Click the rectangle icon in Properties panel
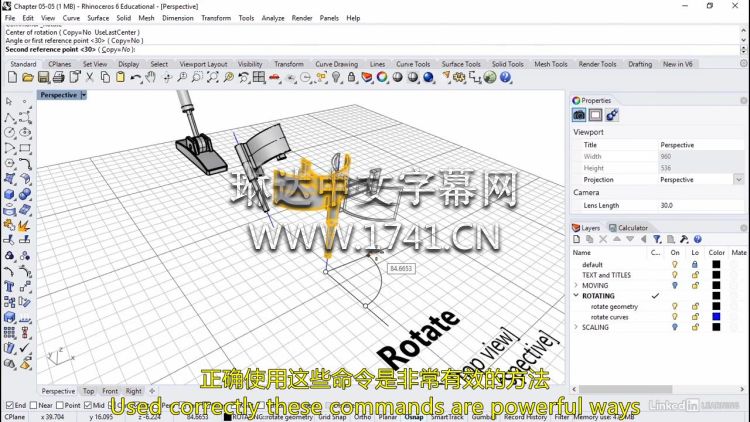 596,115
